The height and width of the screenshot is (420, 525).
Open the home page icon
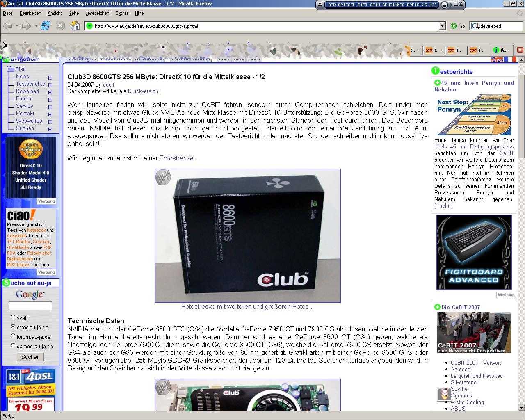[75, 26]
